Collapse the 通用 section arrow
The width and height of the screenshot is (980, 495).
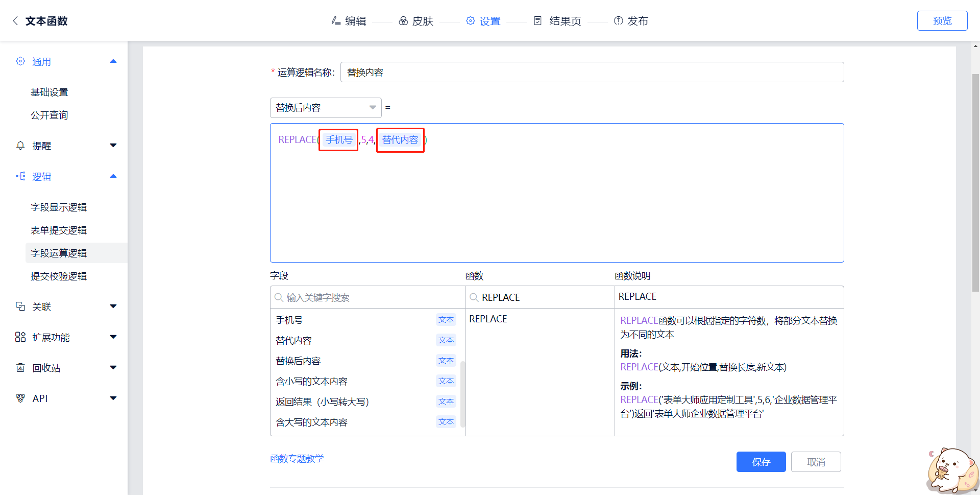pos(113,61)
